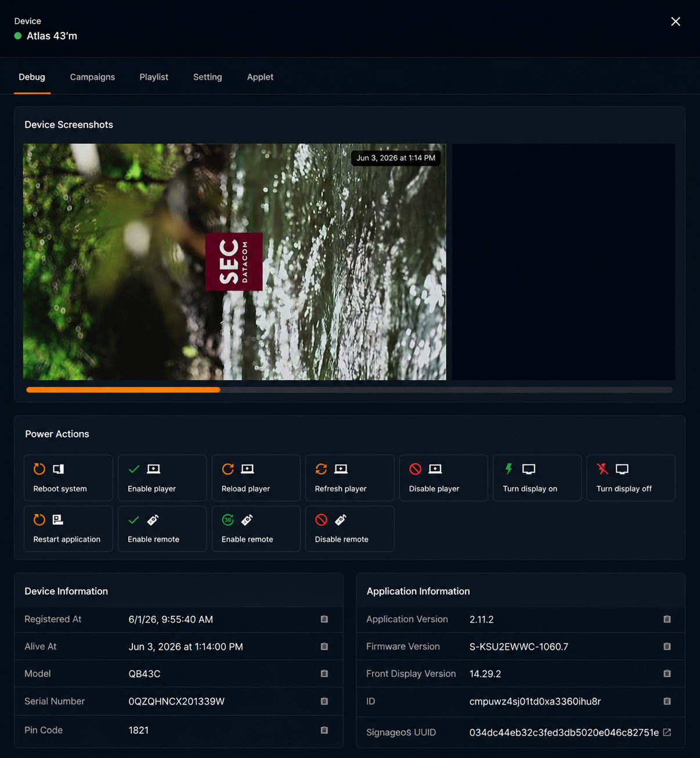Click Turn display on
The height and width of the screenshot is (758, 700).
(x=537, y=478)
